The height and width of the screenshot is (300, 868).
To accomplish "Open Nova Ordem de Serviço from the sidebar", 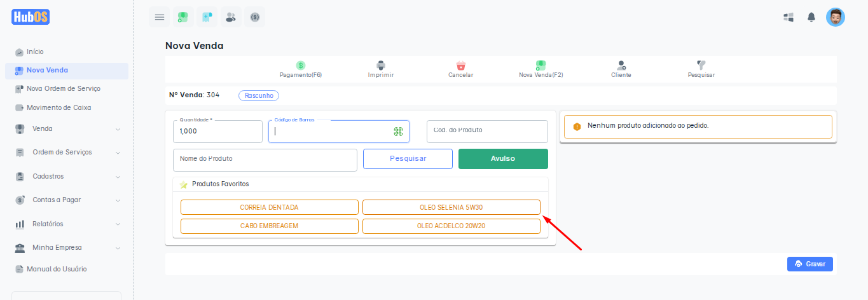I will pyautogui.click(x=63, y=88).
